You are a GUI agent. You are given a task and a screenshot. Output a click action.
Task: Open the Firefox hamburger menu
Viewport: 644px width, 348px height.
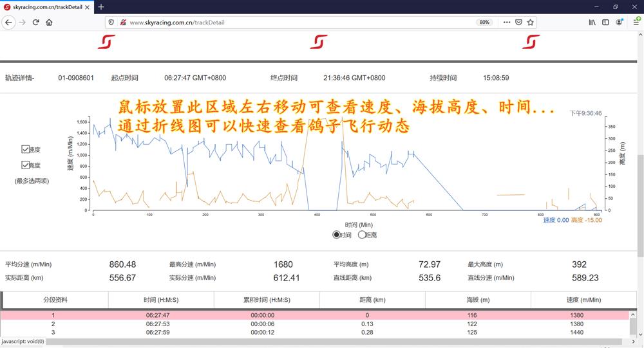point(636,22)
